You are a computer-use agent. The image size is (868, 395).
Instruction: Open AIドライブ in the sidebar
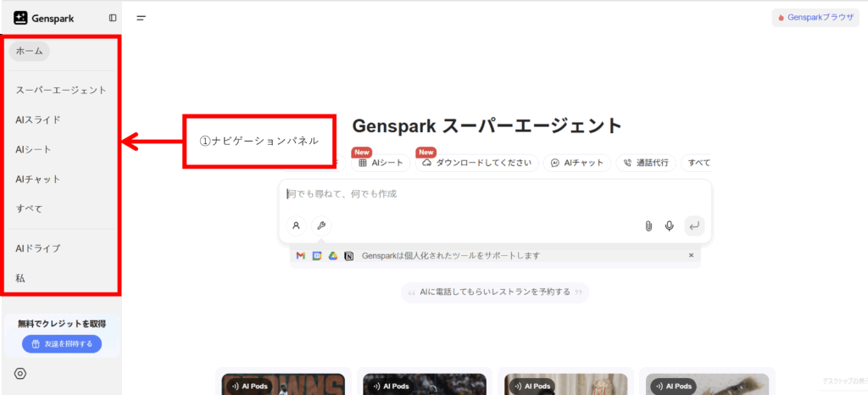[38, 248]
